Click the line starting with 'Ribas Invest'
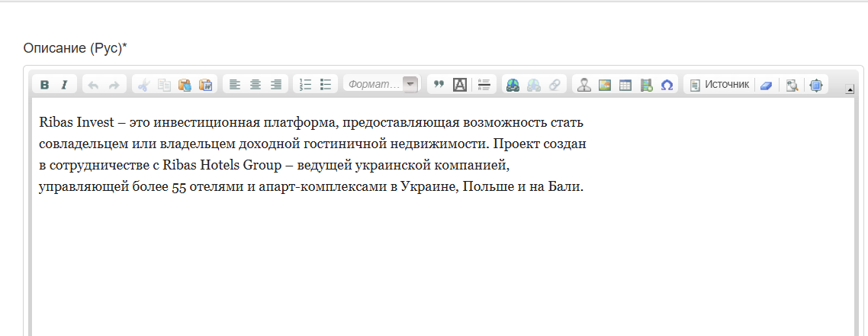This screenshot has height=336, width=868. click(x=311, y=122)
